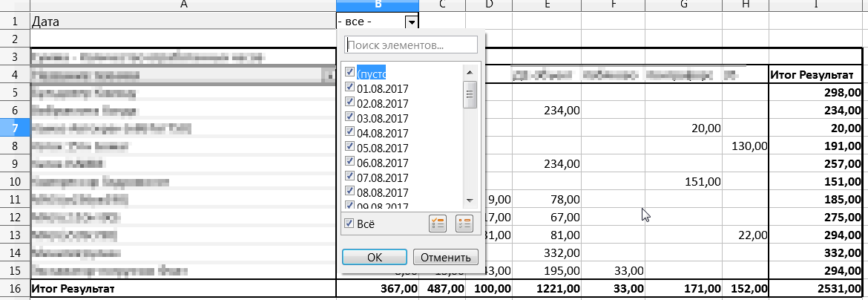868x300 pixels.
Task: Select the cell showing 195,00
Action: [547, 270]
